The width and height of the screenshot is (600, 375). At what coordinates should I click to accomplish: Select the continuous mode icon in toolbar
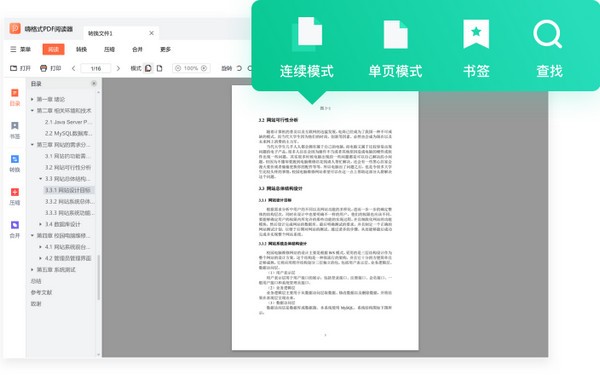point(148,68)
